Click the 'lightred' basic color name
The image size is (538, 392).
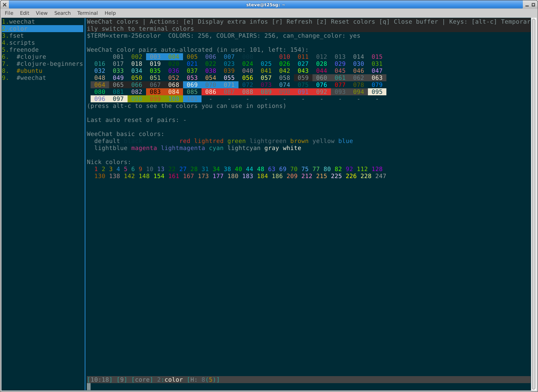[x=209, y=141]
